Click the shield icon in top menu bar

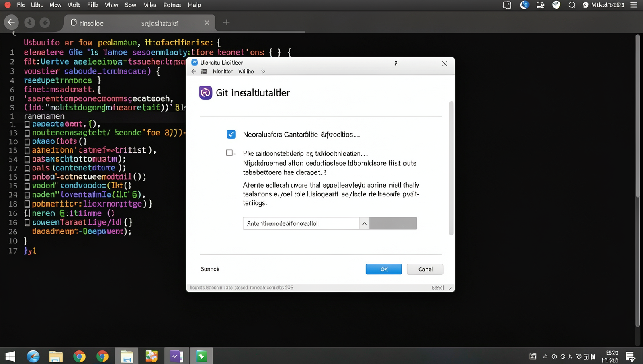[556, 5]
